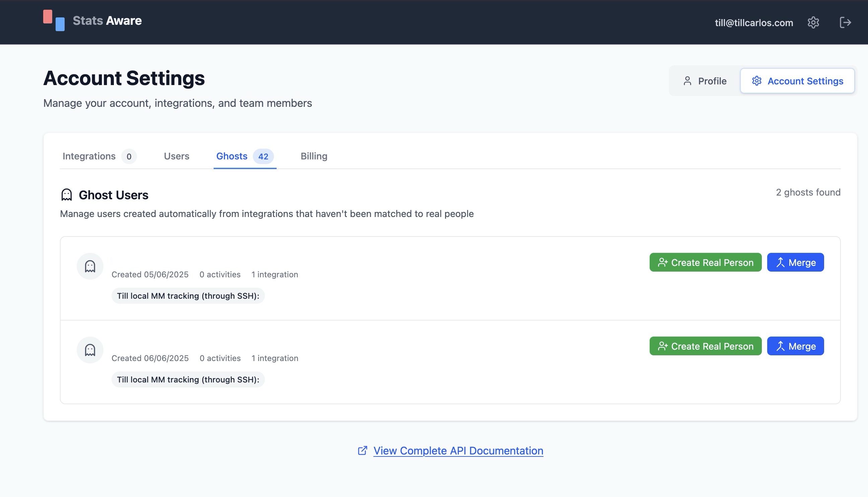Click integration tag of the 05/06/2025 ghost
The image size is (868, 497).
click(x=188, y=296)
